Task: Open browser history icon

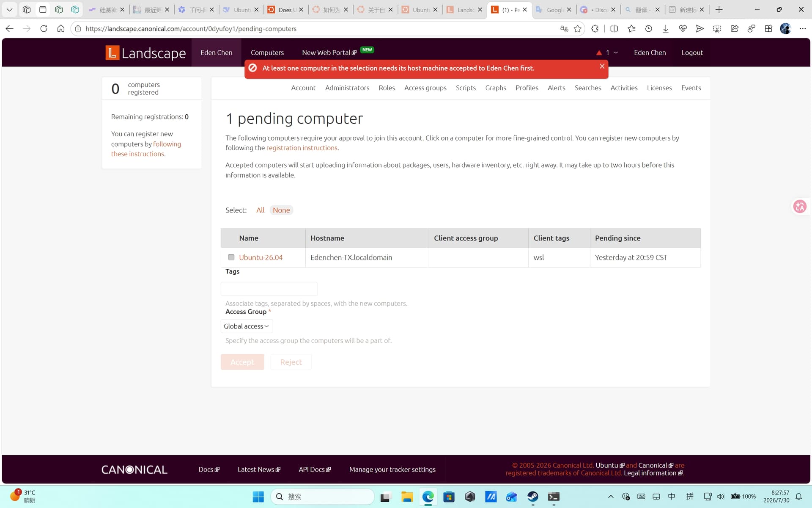Action: point(648,29)
